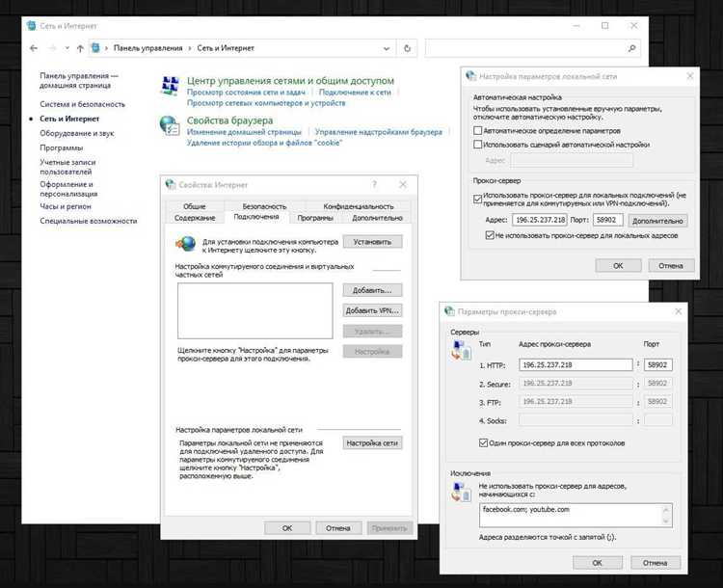
Task: Open Изменение домашней страницы link
Action: (x=244, y=132)
